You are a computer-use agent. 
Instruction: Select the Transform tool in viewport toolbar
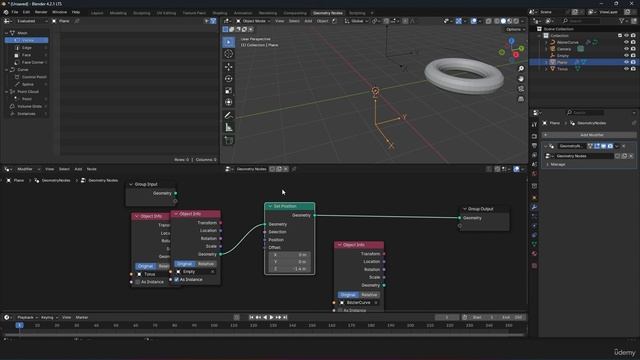(229, 102)
